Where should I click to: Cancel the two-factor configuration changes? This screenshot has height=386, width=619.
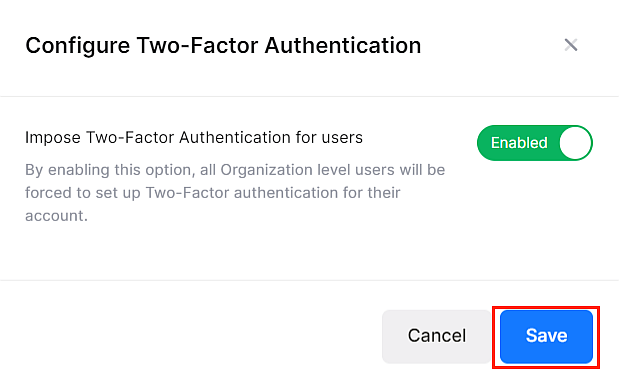[x=437, y=337]
